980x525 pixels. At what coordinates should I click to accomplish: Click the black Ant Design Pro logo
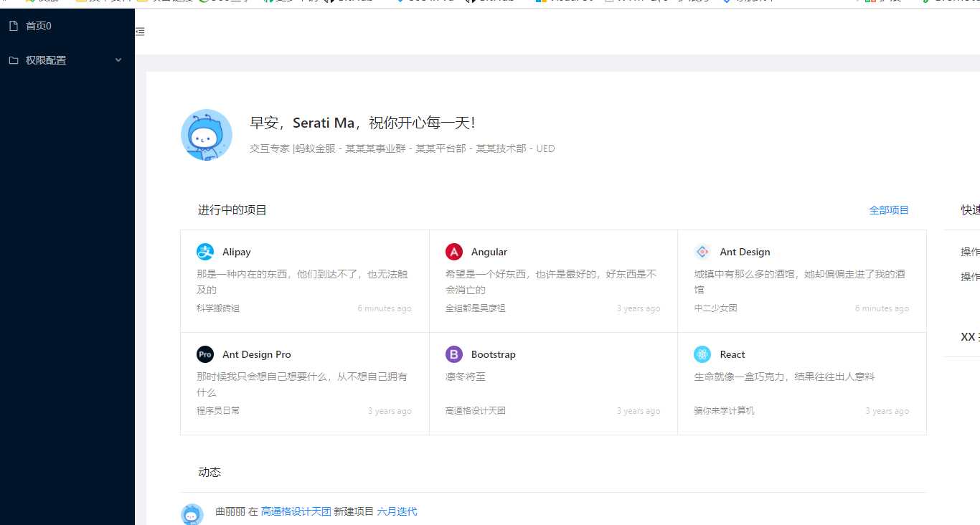(x=205, y=354)
